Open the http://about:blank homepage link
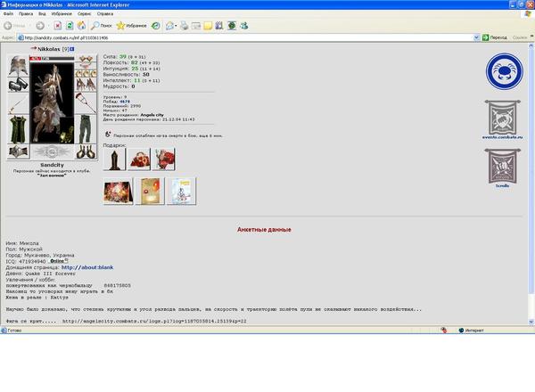The image size is (535, 392). point(87,267)
